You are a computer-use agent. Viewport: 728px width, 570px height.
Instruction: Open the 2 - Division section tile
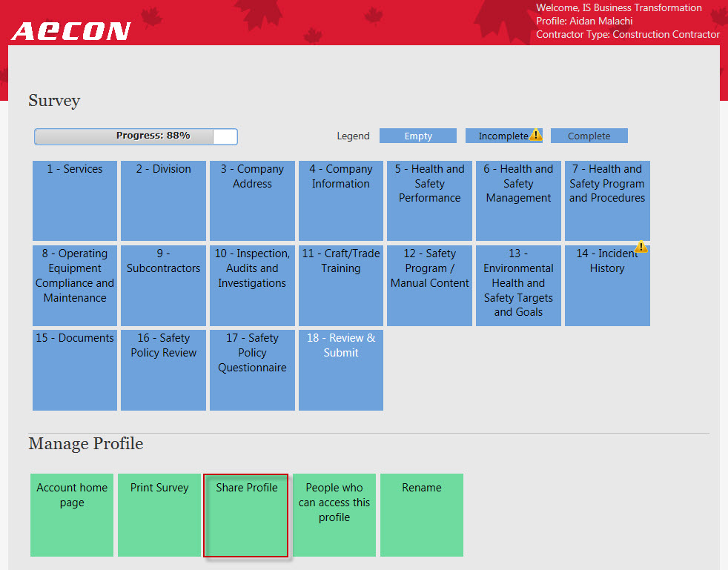pos(163,200)
